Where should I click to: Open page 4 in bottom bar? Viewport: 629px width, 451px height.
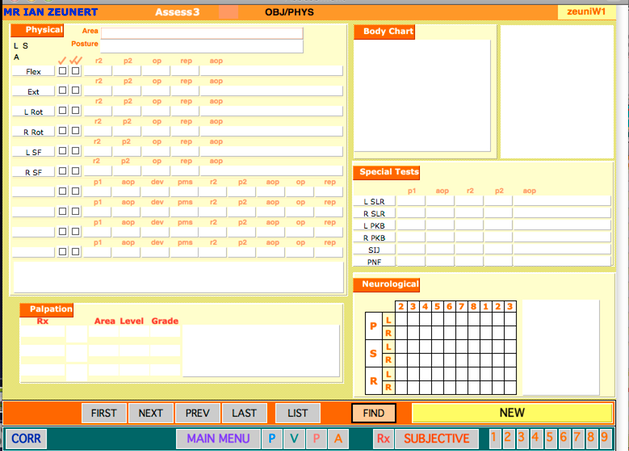535,437
